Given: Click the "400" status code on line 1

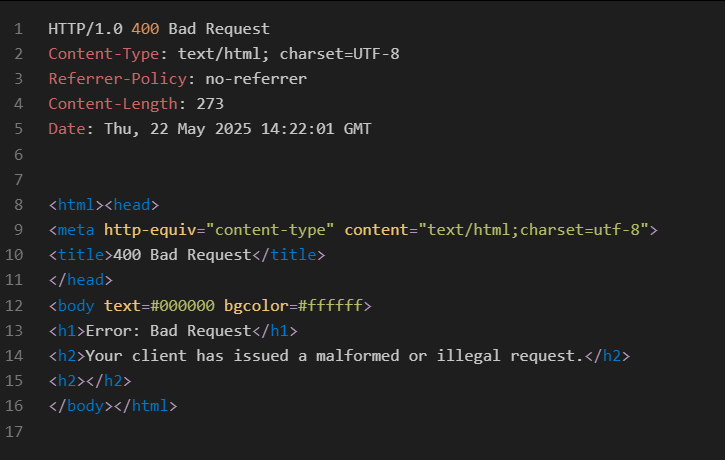Looking at the screenshot, I should 145,29.
